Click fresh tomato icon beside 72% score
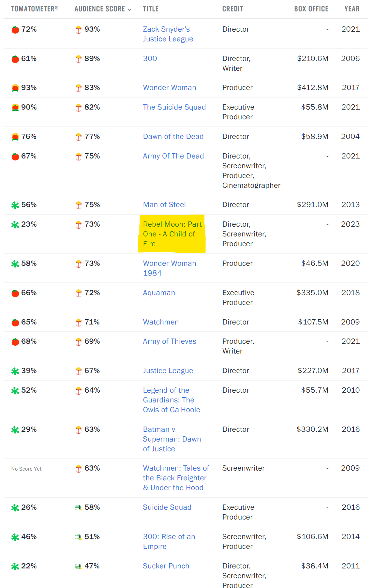374x588 pixels. coord(15,30)
